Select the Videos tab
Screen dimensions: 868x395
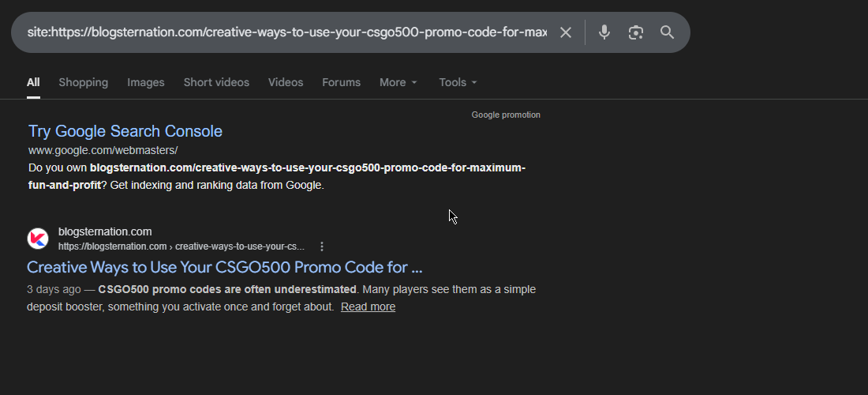[x=286, y=82]
